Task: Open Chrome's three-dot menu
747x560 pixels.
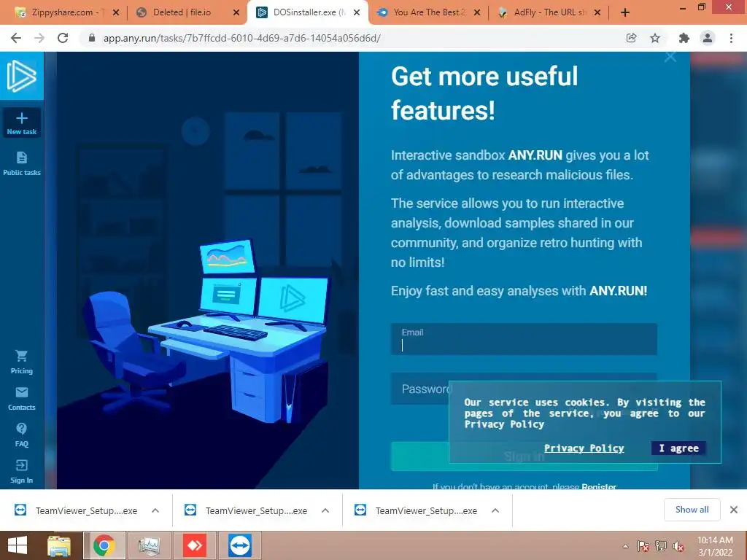Action: [x=731, y=38]
